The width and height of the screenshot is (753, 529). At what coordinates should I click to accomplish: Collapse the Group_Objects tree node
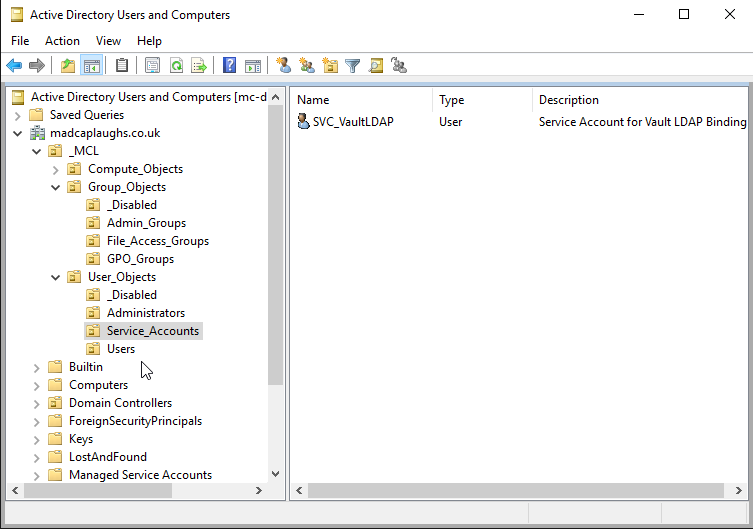tap(56, 187)
